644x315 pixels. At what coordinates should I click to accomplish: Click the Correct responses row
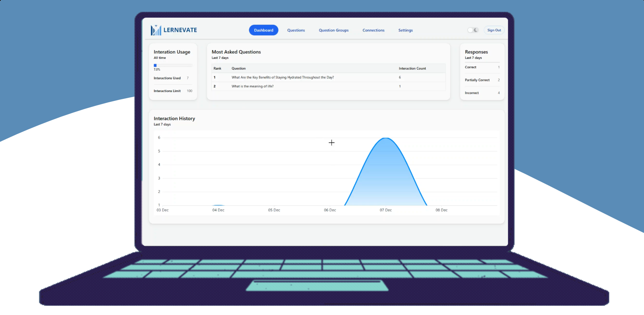pos(482,67)
